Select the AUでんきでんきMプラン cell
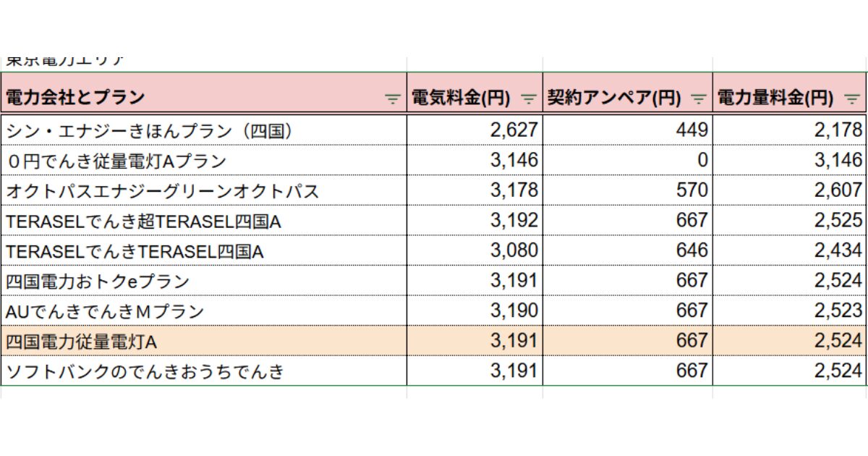This screenshot has height=456, width=868. click(204, 311)
